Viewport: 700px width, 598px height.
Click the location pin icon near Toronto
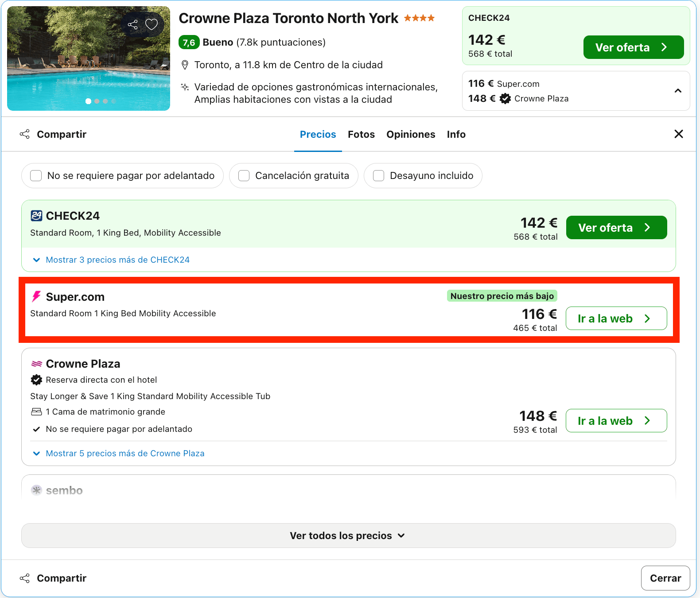pos(185,65)
